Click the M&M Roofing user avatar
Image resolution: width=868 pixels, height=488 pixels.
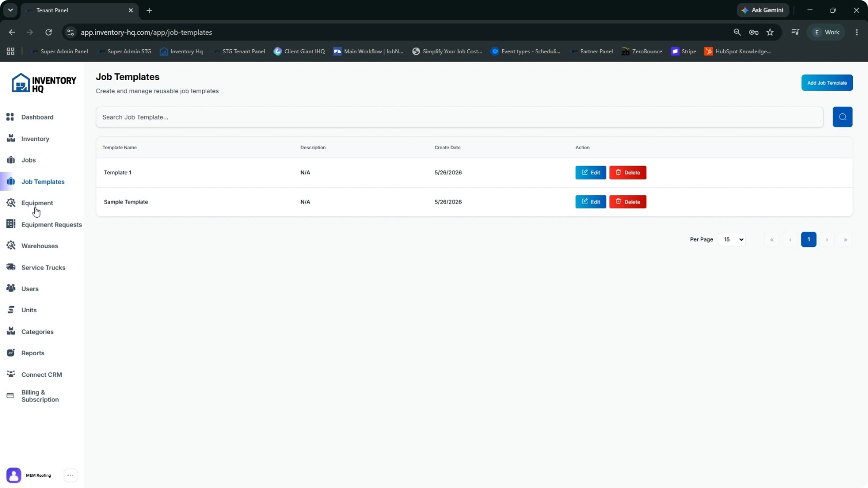click(14, 475)
